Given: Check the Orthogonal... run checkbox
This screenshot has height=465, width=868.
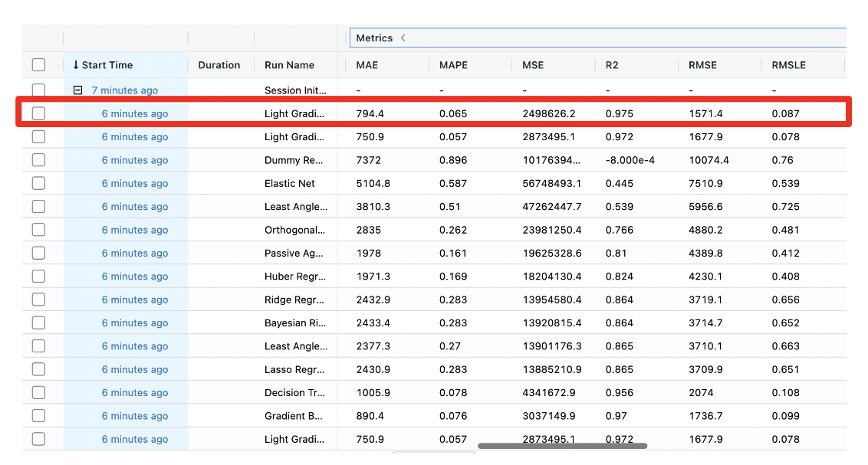Looking at the screenshot, I should (x=39, y=230).
